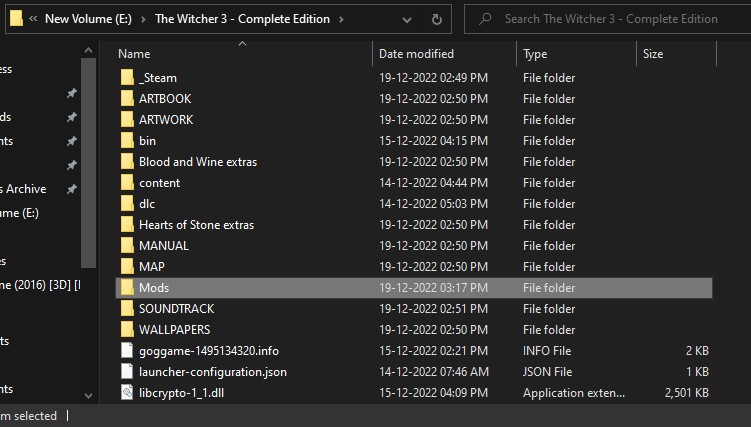Click the pin icon beside Archive entry
Viewport: 751px width, 427px height.
pyautogui.click(x=71, y=189)
